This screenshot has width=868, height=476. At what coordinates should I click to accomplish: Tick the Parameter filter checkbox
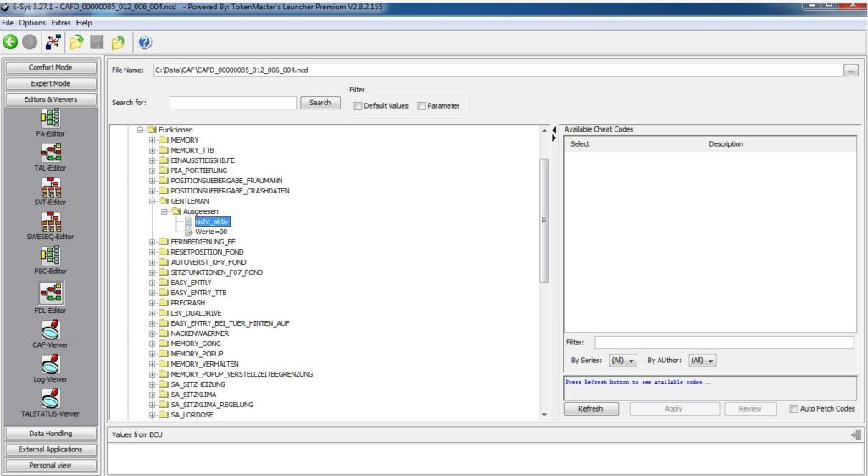[x=420, y=106]
